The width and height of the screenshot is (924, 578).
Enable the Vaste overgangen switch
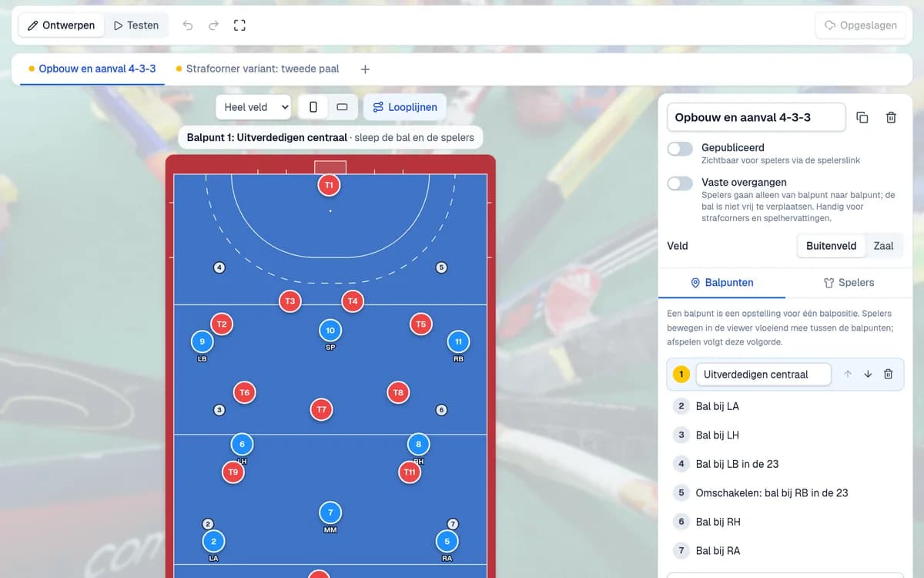(680, 183)
